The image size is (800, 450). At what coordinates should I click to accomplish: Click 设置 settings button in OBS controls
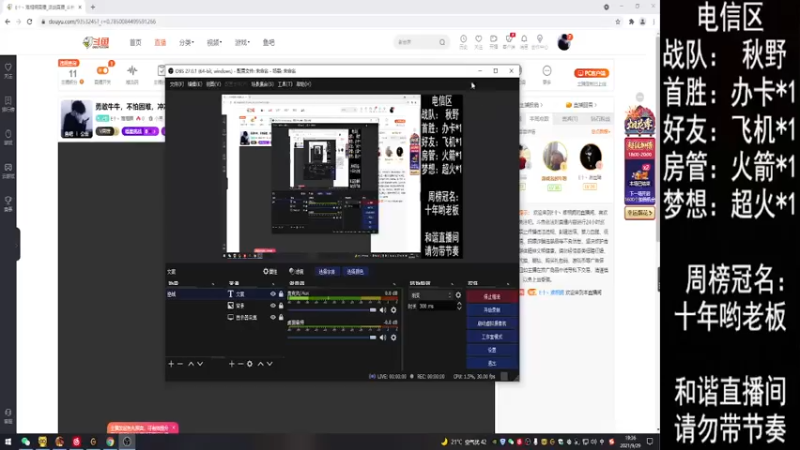pyautogui.click(x=492, y=350)
